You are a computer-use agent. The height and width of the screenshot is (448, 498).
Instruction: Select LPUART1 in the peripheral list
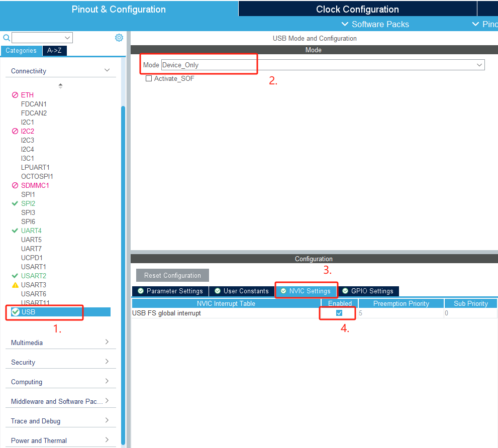coord(35,167)
